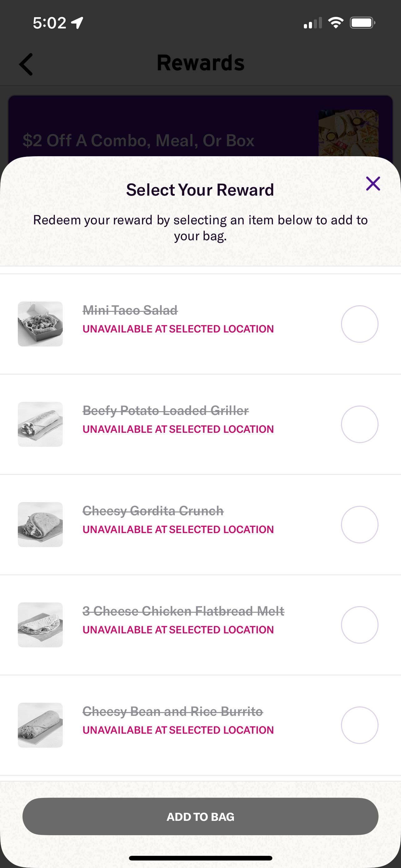
Task: Tap the Cheesy Gordita Crunch item name
Action: [x=153, y=511]
